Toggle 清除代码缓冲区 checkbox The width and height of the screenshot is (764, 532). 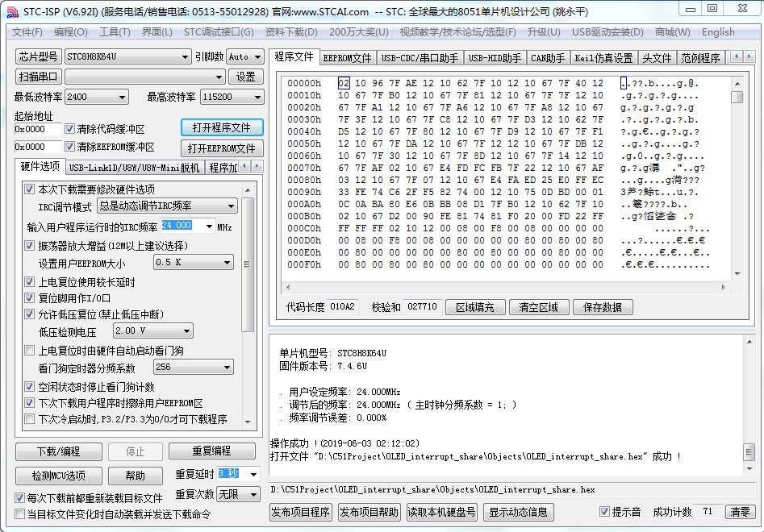[69, 129]
